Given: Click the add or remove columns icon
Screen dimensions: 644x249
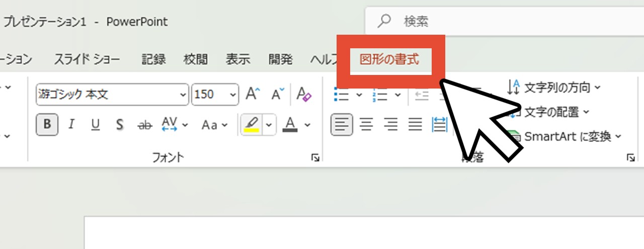Looking at the screenshot, I should [439, 124].
